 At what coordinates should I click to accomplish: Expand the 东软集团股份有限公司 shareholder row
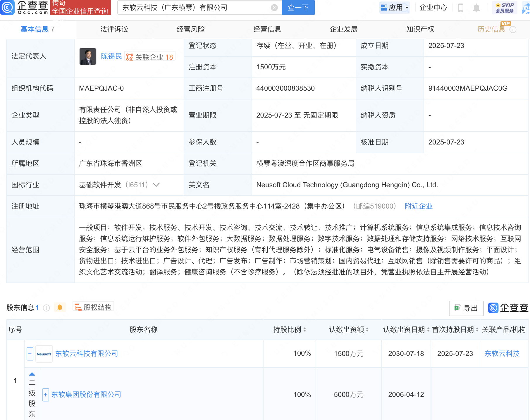pos(46,395)
